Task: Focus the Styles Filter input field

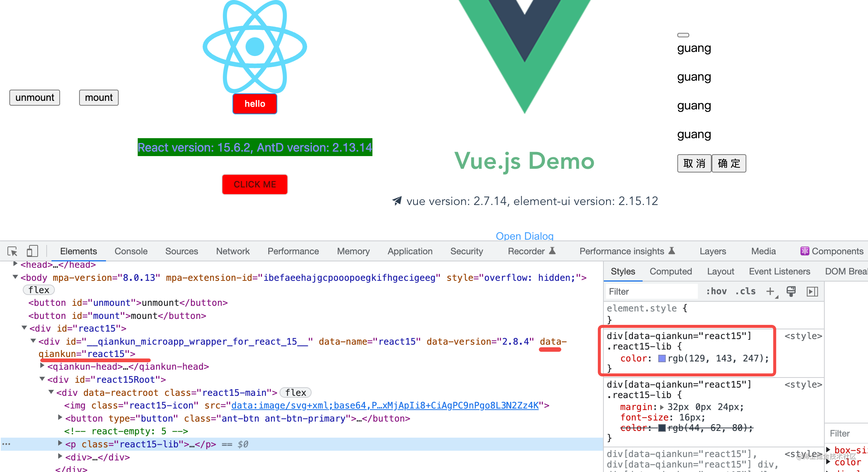Action: click(651, 291)
